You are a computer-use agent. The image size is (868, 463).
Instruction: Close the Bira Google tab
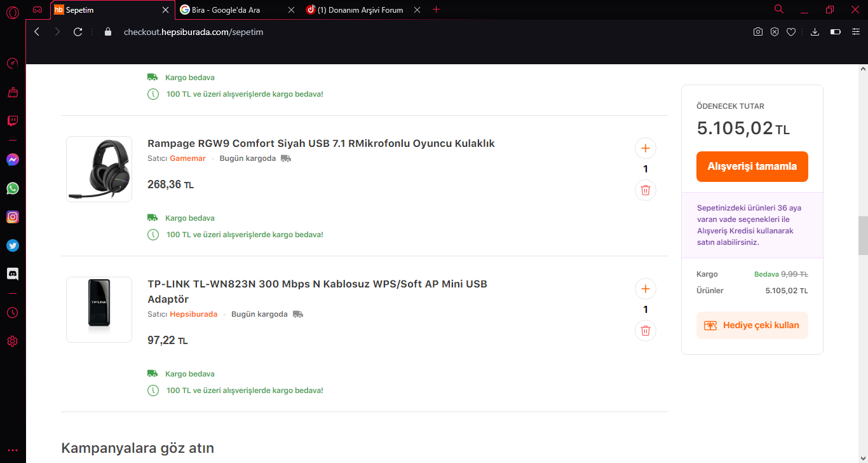tap(291, 10)
